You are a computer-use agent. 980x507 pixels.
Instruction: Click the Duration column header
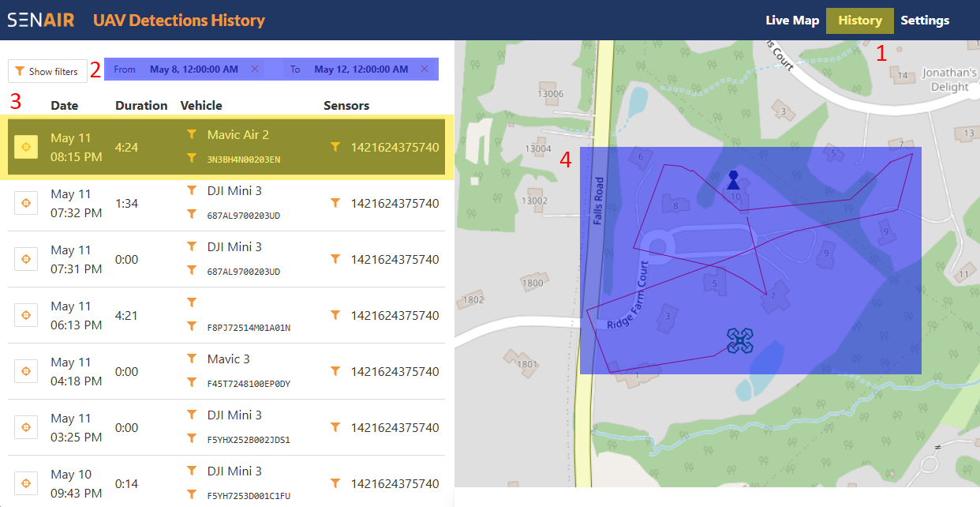click(x=141, y=105)
